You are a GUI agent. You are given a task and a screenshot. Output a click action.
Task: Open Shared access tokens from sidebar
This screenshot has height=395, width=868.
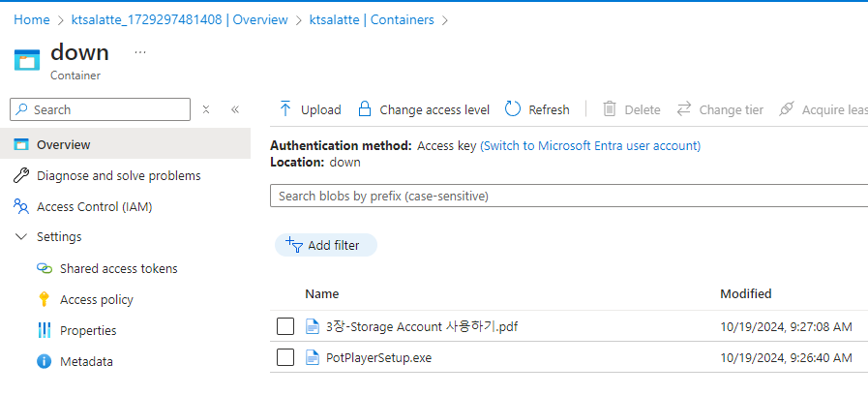coord(118,268)
